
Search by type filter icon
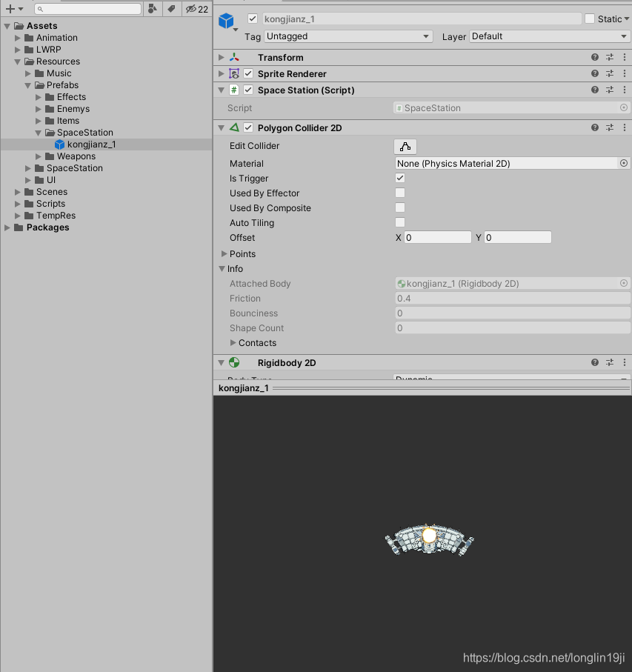(152, 9)
